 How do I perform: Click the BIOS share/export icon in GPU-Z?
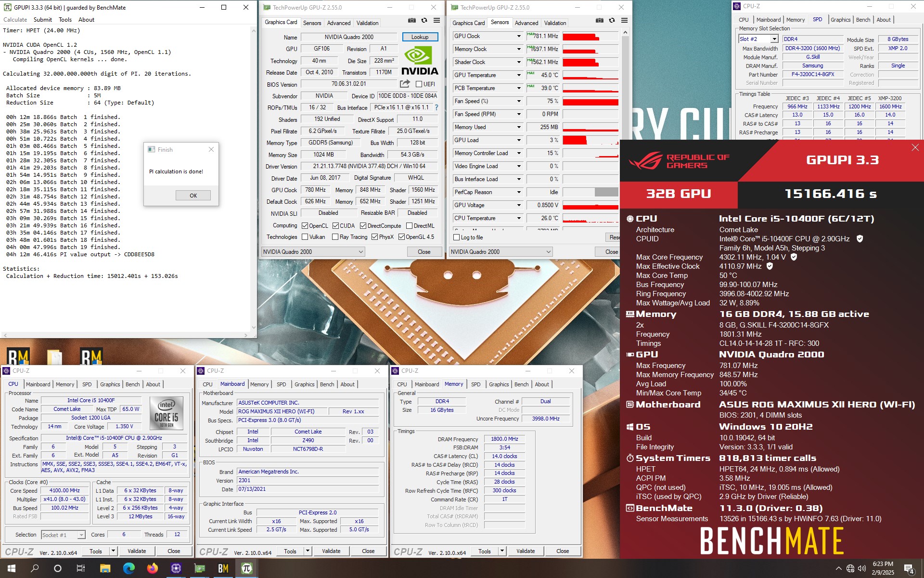tap(405, 84)
